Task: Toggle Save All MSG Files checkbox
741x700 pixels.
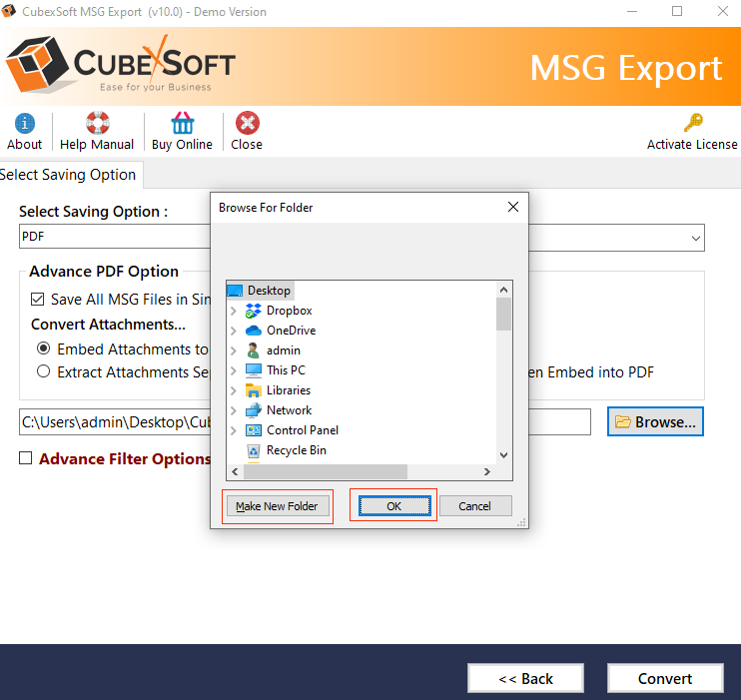Action: (x=37, y=300)
